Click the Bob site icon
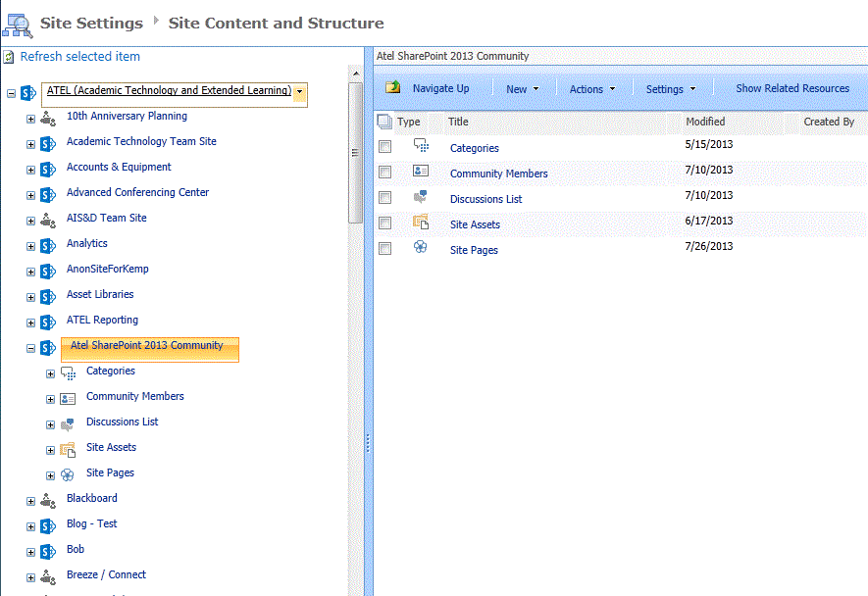This screenshot has height=596, width=868. [48, 552]
